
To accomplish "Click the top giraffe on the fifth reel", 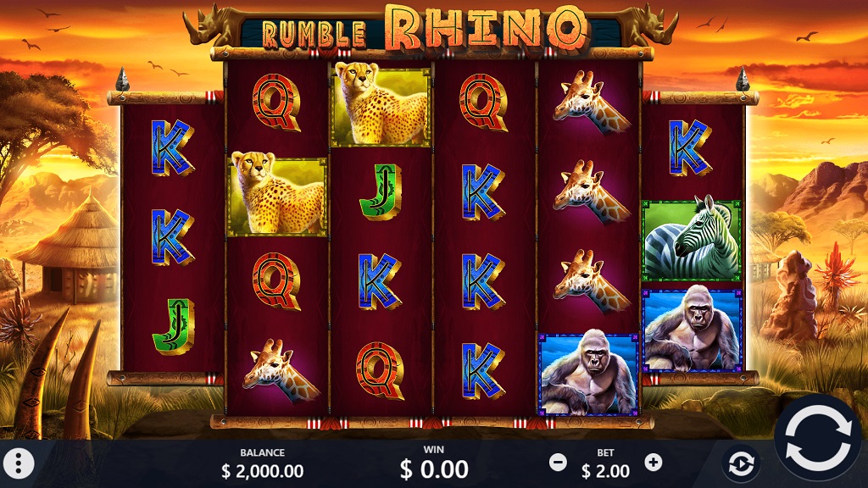I will click(x=590, y=103).
